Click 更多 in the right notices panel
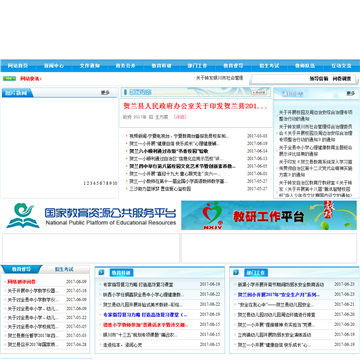The height and width of the screenshot is (360, 360). tap(350, 93)
